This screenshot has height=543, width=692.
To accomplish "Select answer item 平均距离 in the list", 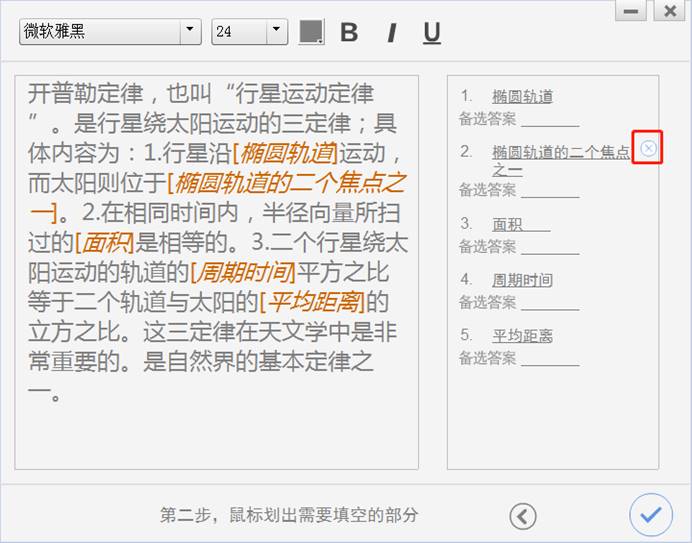I will (x=523, y=336).
